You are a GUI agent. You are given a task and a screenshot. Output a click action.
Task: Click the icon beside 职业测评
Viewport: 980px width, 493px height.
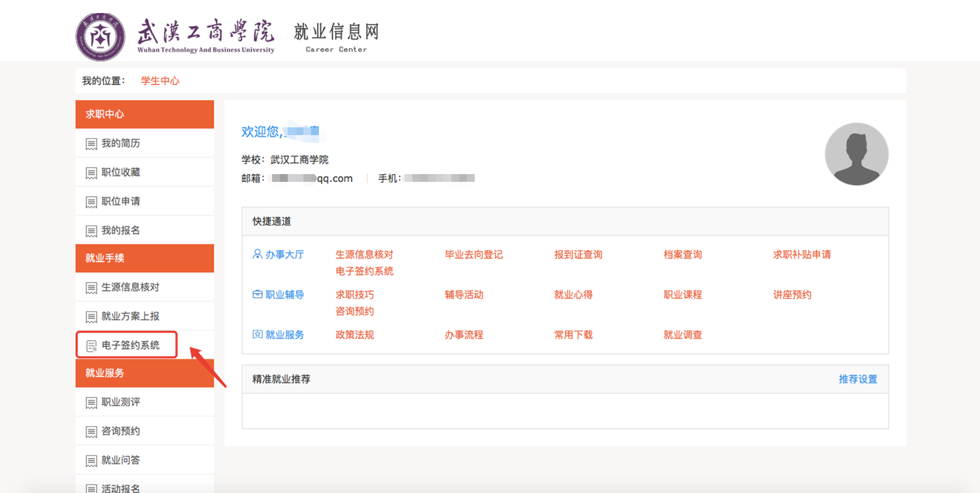(x=92, y=403)
